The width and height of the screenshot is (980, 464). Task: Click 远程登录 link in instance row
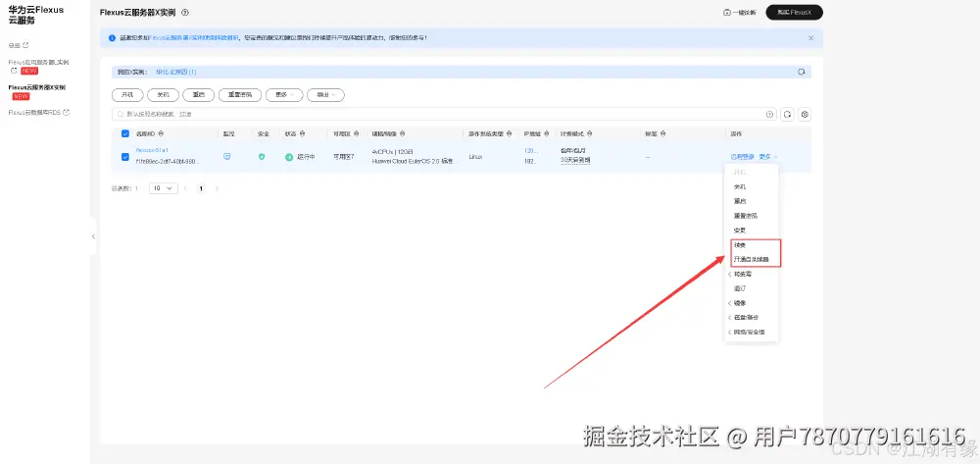742,157
